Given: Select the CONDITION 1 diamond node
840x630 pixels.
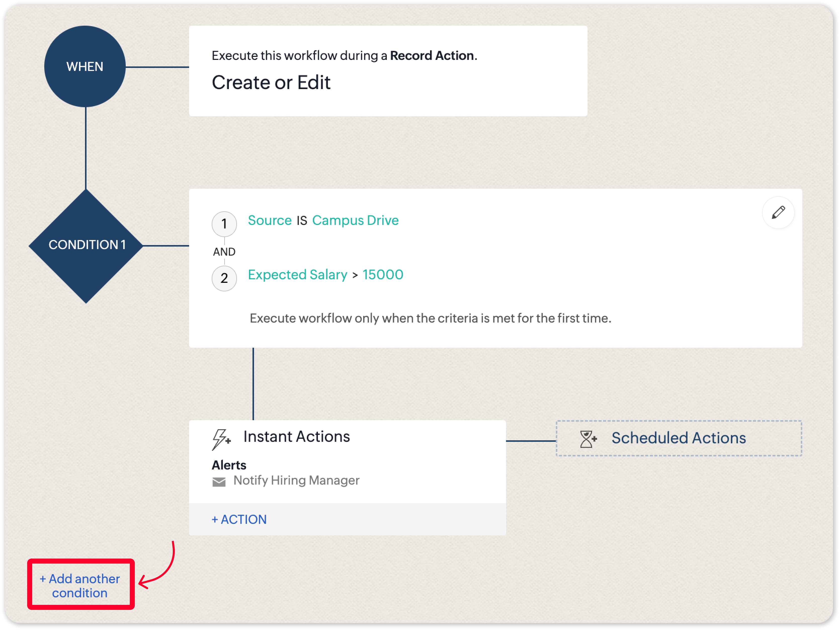Looking at the screenshot, I should coord(86,245).
